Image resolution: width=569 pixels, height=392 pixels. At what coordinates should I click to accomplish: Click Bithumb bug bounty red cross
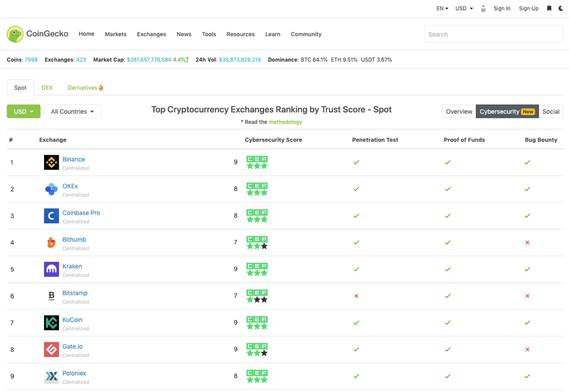(527, 242)
